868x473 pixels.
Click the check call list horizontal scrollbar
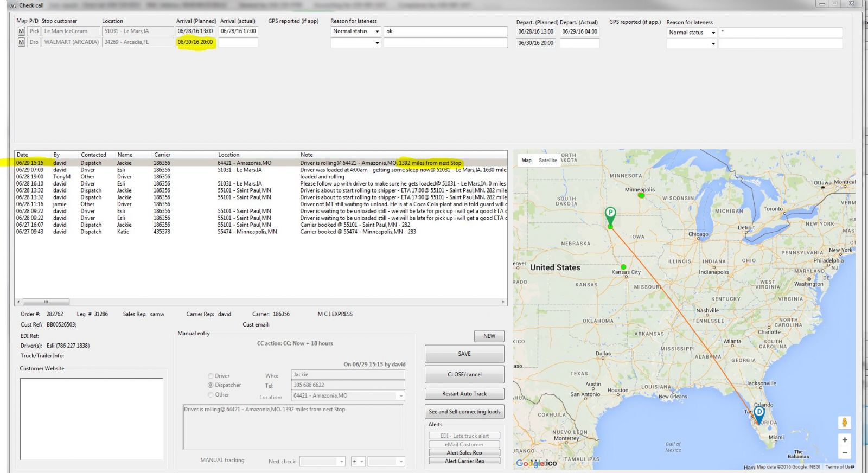coord(46,302)
